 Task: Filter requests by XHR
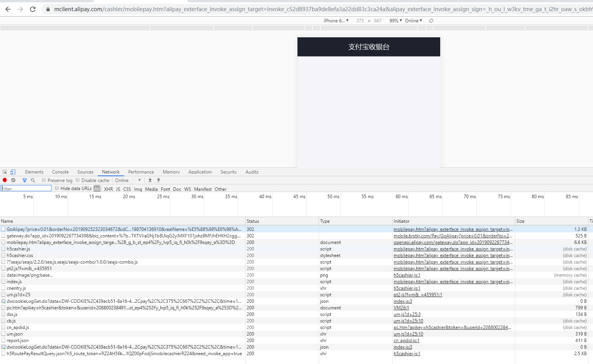pos(109,189)
